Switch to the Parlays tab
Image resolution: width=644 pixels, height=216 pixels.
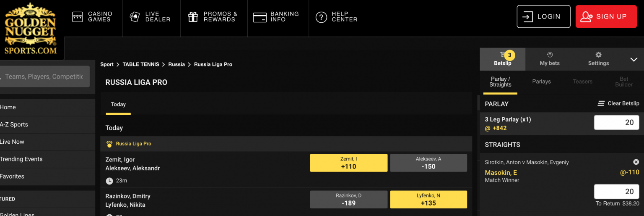click(x=541, y=82)
